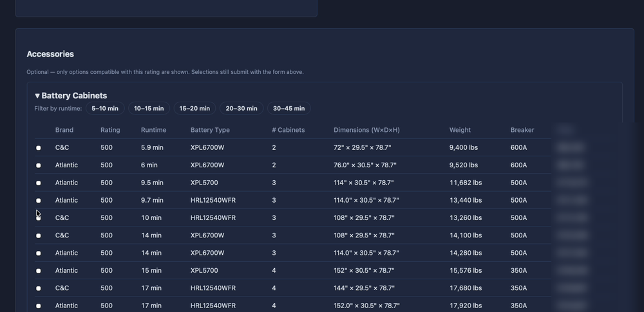Click the 9,400 lbs weight cell

[464, 147]
